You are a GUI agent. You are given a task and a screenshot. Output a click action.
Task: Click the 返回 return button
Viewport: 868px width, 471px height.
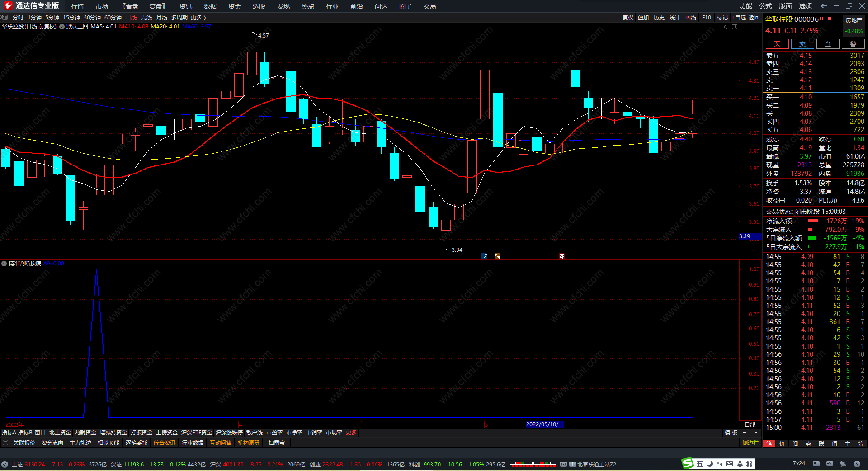[754, 18]
